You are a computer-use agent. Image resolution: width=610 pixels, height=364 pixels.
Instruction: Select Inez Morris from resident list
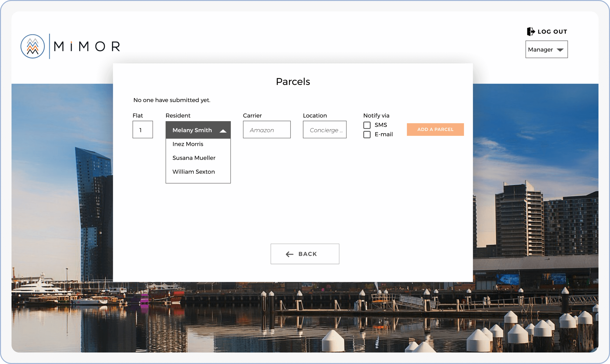click(x=188, y=144)
